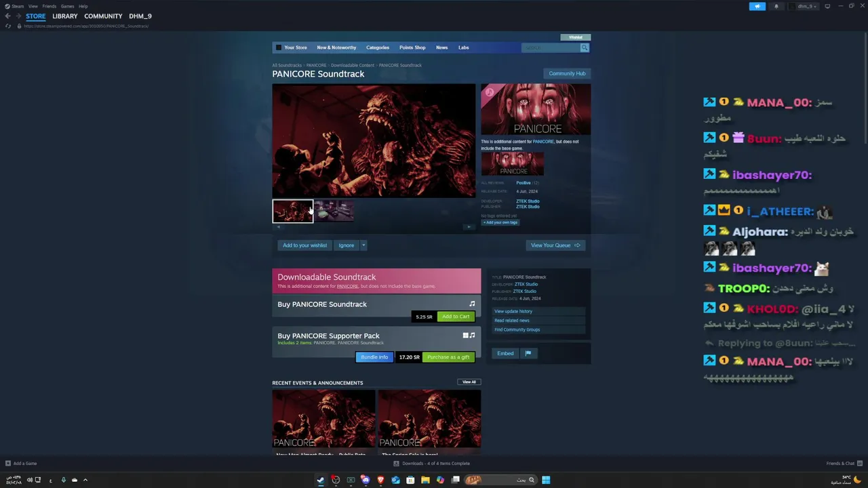Image resolution: width=868 pixels, height=488 pixels.
Task: Go to the STORE tab
Action: tap(36, 16)
